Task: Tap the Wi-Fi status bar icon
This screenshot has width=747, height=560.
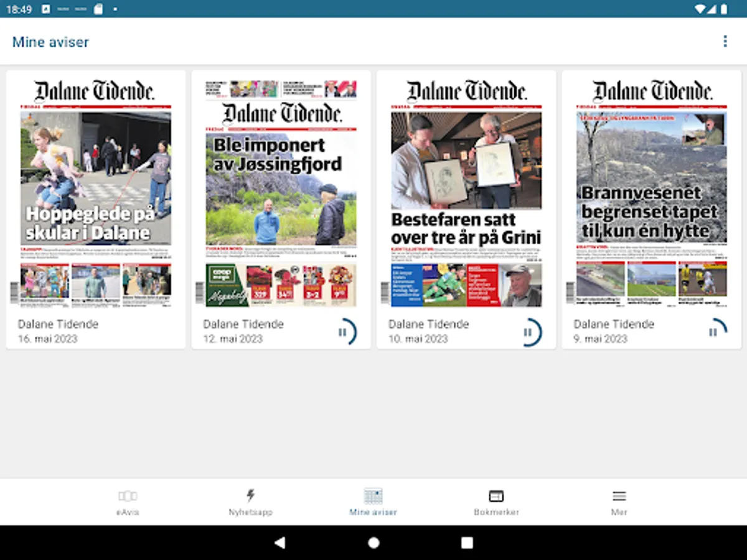Action: pyautogui.click(x=700, y=9)
